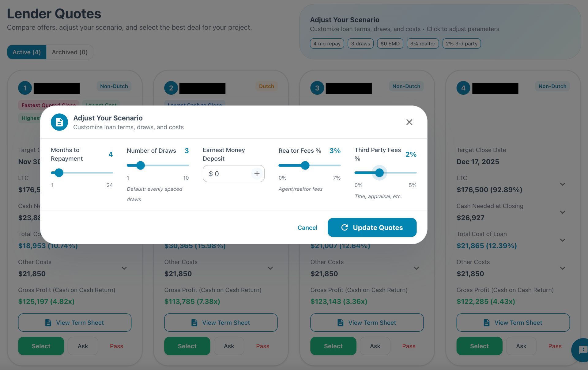Image resolution: width=588 pixels, height=370 pixels.
Task: Select the '3% realtor' parameter chip
Action: tap(423, 44)
